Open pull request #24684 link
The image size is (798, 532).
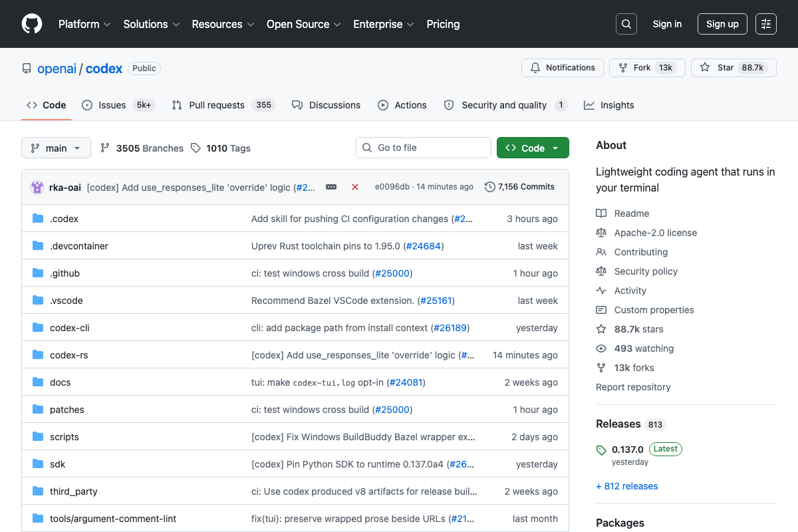424,246
